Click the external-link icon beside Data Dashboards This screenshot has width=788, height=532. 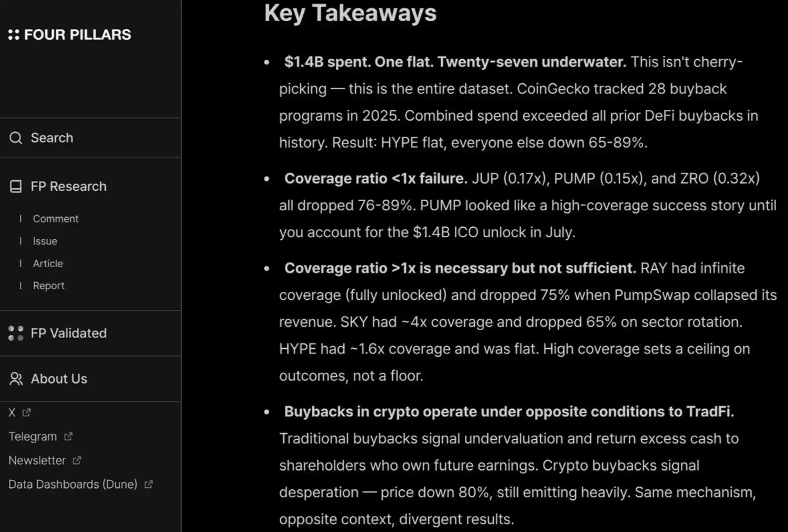tap(149, 484)
